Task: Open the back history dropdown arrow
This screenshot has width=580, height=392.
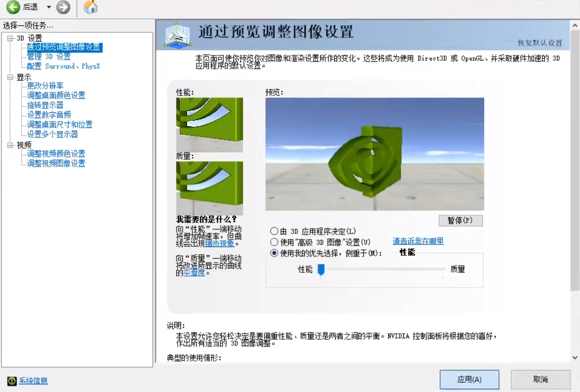Action: point(49,7)
